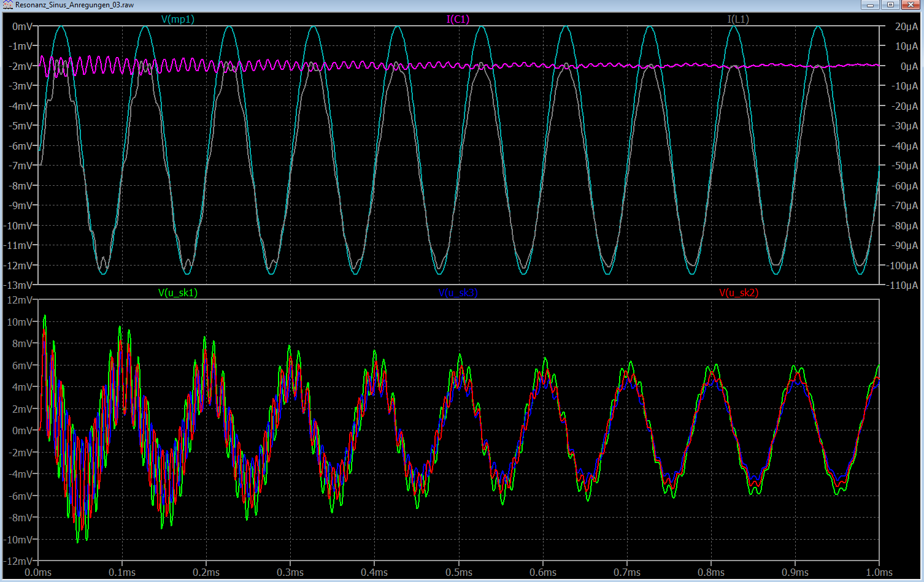Click the 0µA right axis label
Image resolution: width=924 pixels, height=582 pixels.
909,66
